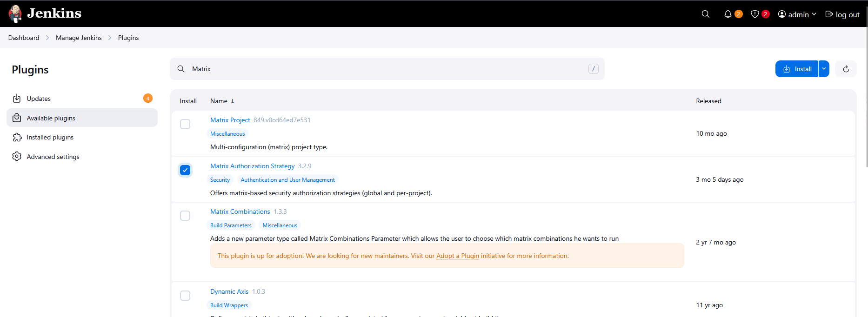Open Matrix Combinations plugin link
Viewport: 868px width, 317px height.
tap(240, 211)
